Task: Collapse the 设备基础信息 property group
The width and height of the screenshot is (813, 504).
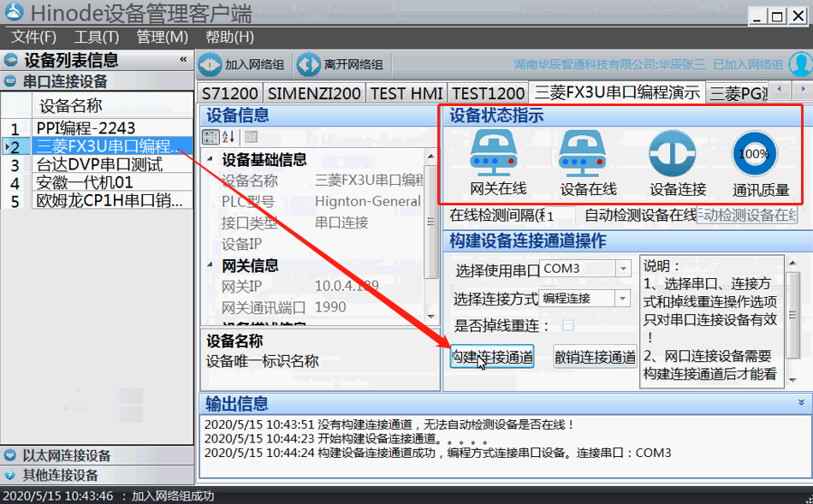Action: (x=211, y=160)
